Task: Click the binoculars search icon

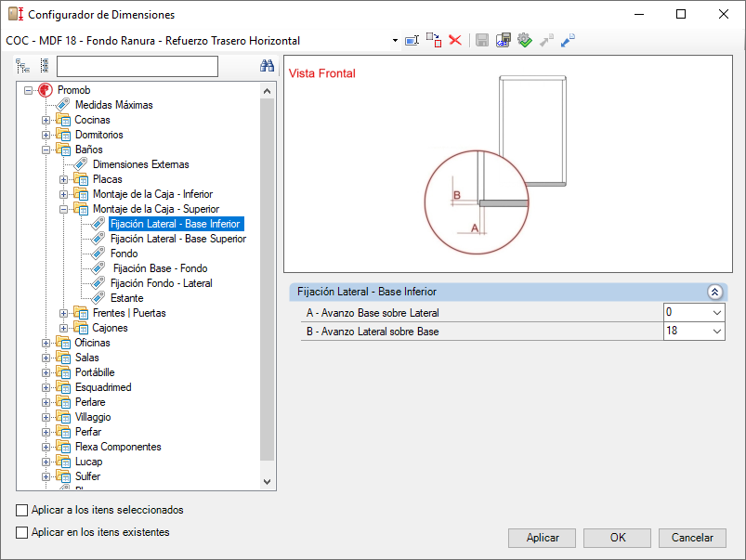Action: coord(267,66)
